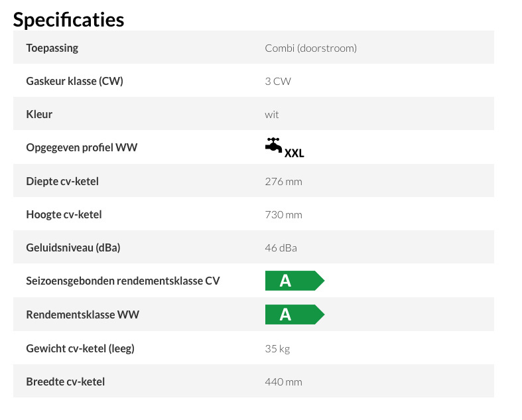Click the green A label for CV
Screen dimensions: 522x420
(x=294, y=281)
